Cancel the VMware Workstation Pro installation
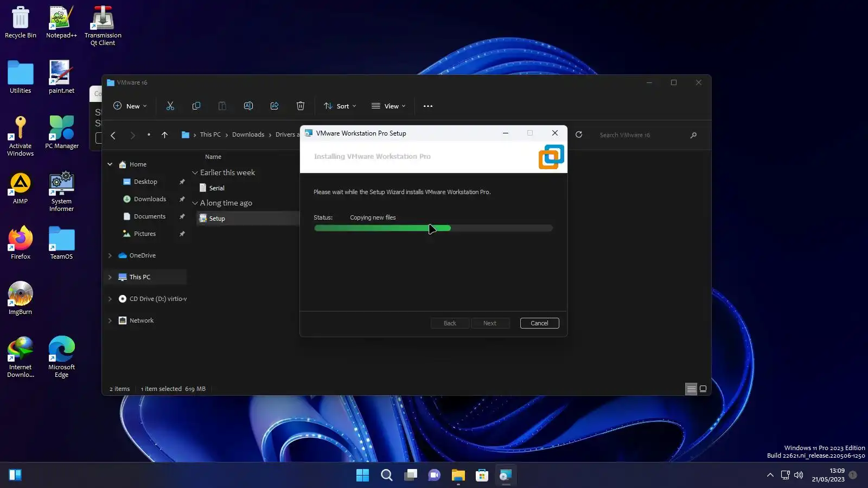Viewport: 868px width, 488px height. pos(539,323)
